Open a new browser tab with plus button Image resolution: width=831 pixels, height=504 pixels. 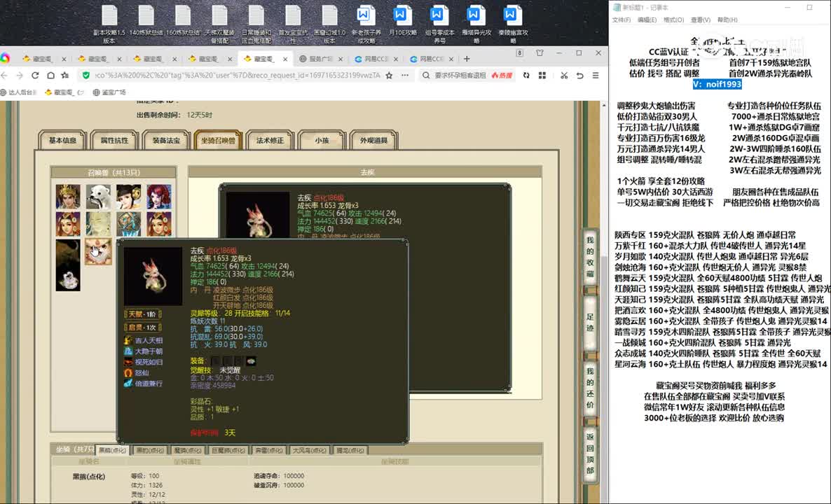point(467,59)
